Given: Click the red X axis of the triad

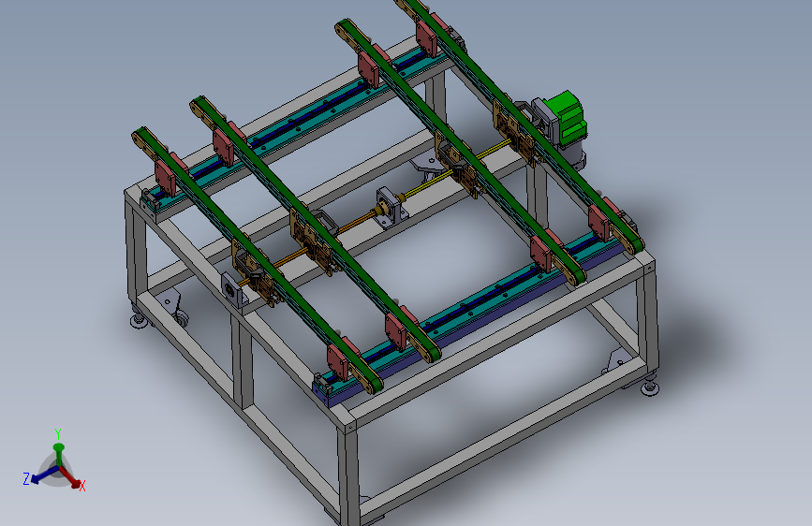Looking at the screenshot, I should tap(71, 478).
